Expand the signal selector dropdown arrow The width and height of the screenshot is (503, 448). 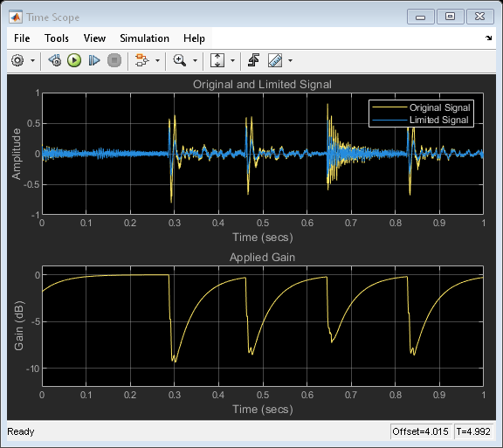click(x=157, y=60)
